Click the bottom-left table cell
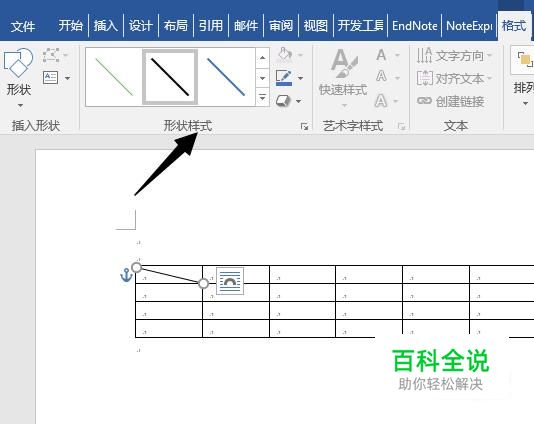The height and width of the screenshot is (424, 534). [169, 329]
